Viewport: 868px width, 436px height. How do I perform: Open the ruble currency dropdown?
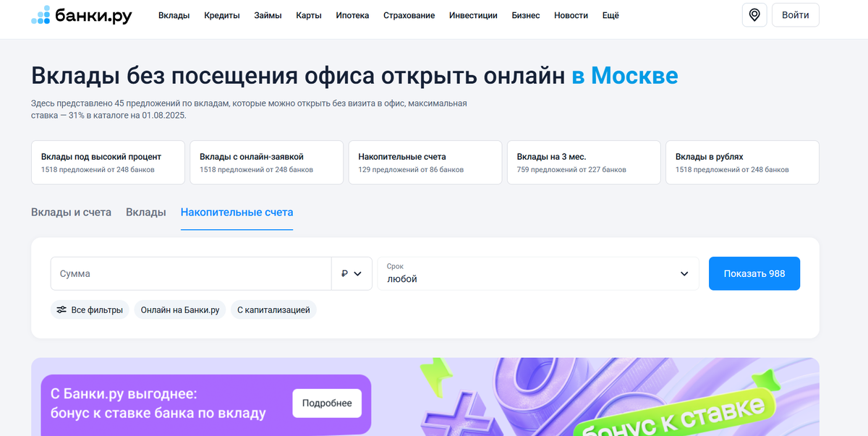pyautogui.click(x=352, y=273)
